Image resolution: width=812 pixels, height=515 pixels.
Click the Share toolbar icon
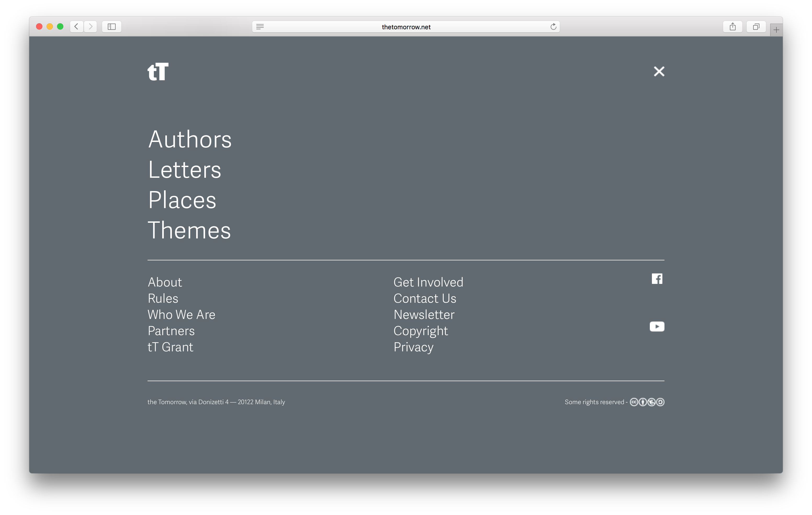click(732, 27)
